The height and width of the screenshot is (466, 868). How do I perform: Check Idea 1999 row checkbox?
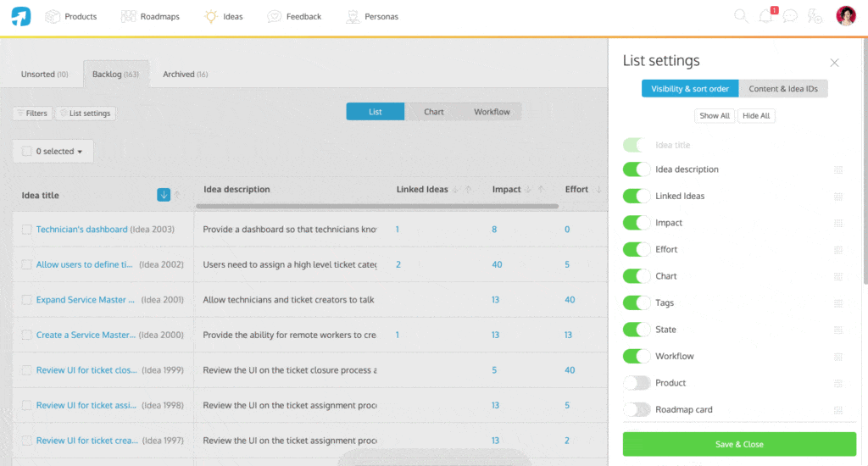pos(26,370)
